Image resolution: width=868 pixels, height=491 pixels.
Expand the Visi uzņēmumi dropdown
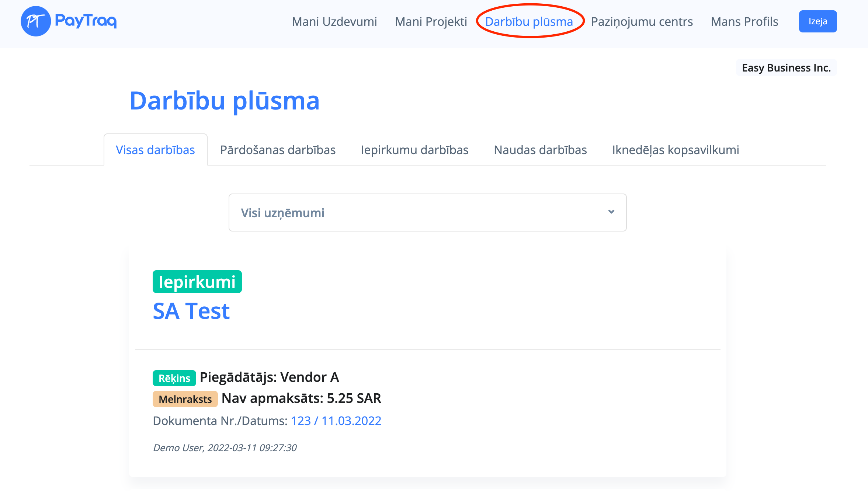(427, 213)
